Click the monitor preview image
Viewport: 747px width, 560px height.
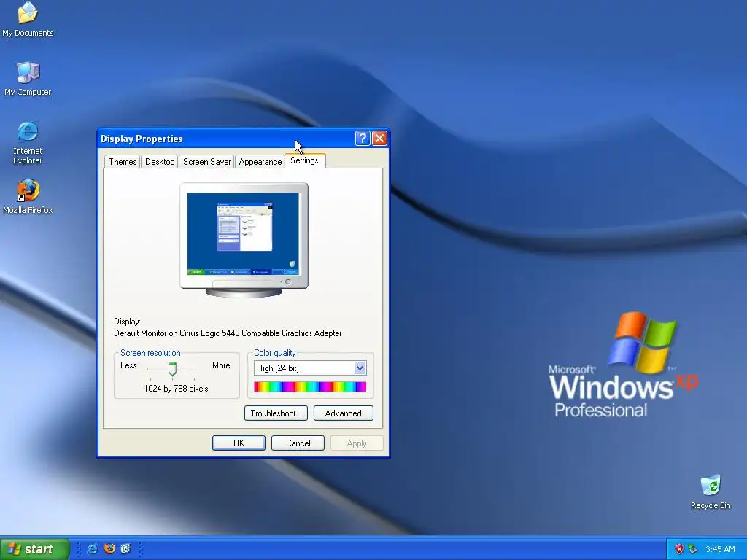(x=244, y=240)
